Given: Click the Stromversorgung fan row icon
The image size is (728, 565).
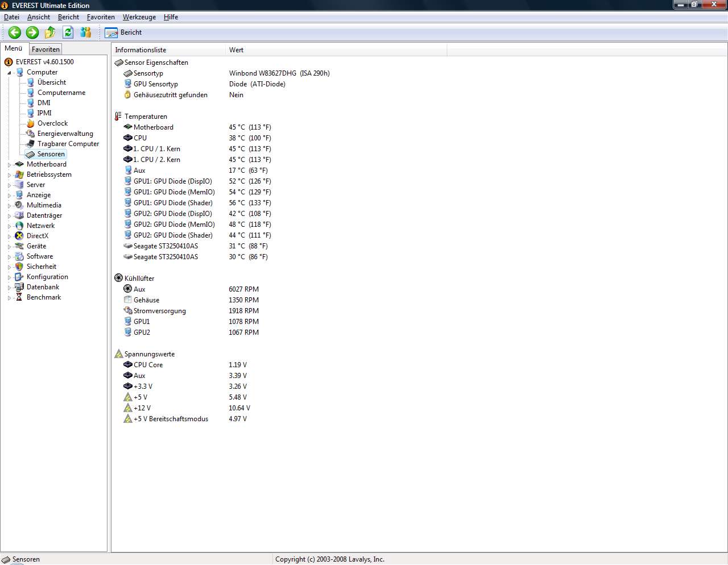Looking at the screenshot, I should click(x=128, y=311).
